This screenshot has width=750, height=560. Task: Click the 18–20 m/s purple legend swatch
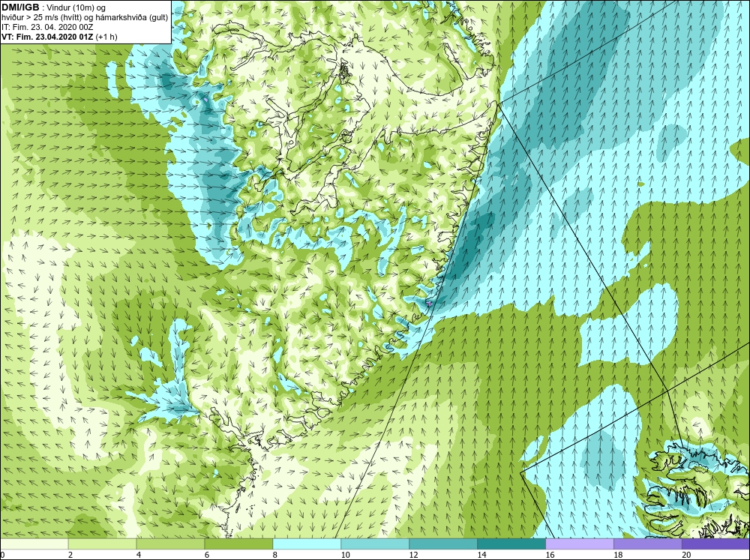coord(648,544)
